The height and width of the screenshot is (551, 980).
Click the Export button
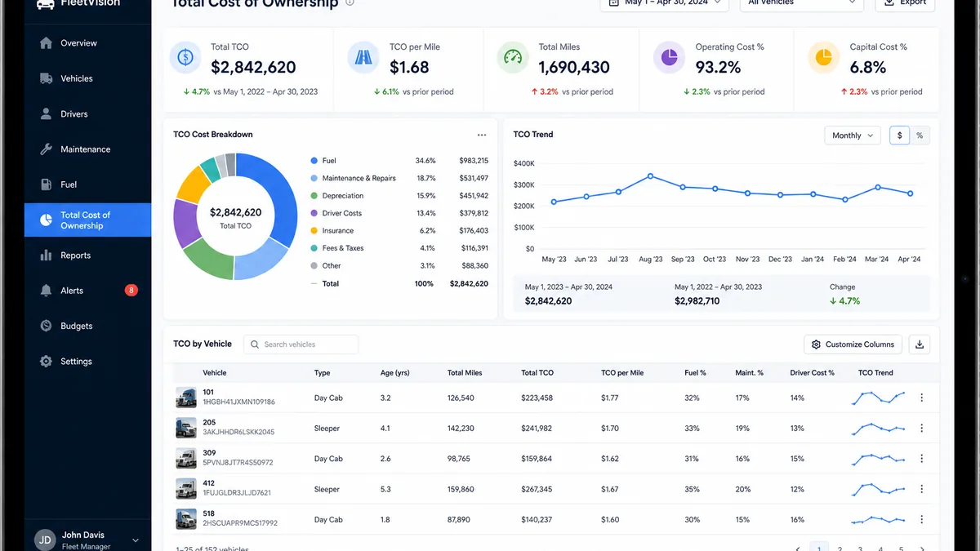[x=906, y=4]
